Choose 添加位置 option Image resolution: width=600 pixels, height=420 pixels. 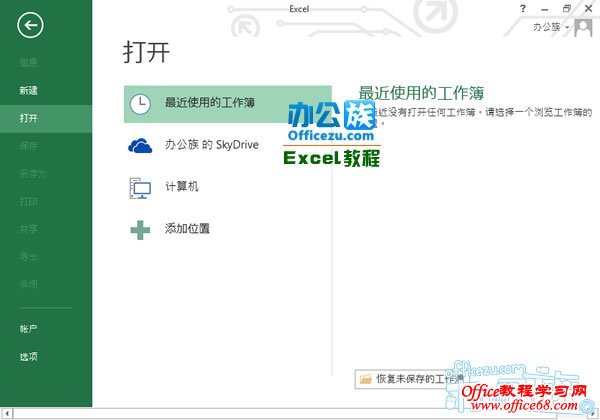coord(228,230)
